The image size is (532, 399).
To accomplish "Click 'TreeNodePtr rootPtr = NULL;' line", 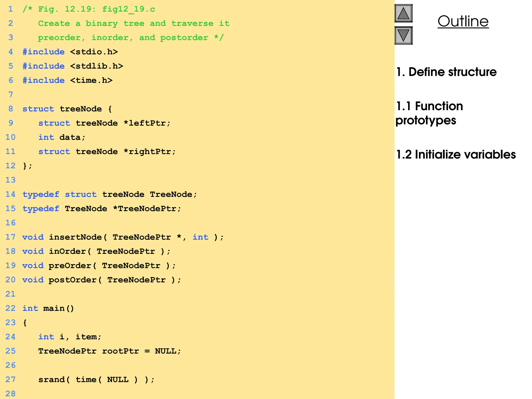I will (110, 351).
